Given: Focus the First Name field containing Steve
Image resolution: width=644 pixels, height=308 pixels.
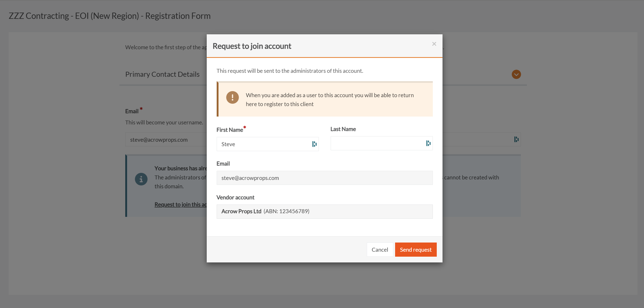Looking at the screenshot, I should pos(262,144).
